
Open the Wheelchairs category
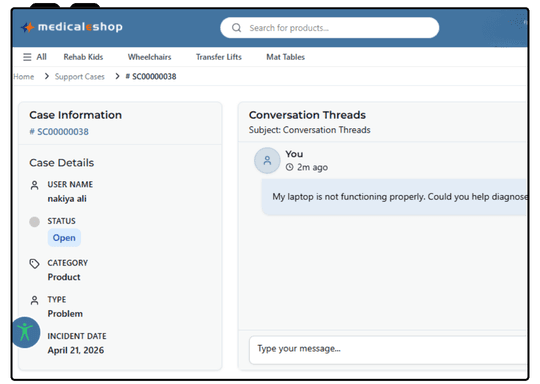click(x=149, y=57)
